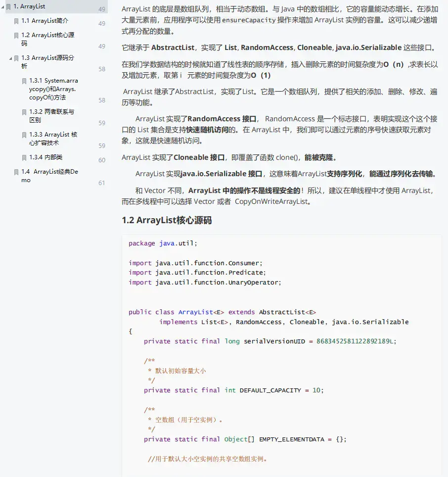
Task: Navigate to '1.3.2 两者联系与区别' bookmark
Action: coord(51,116)
